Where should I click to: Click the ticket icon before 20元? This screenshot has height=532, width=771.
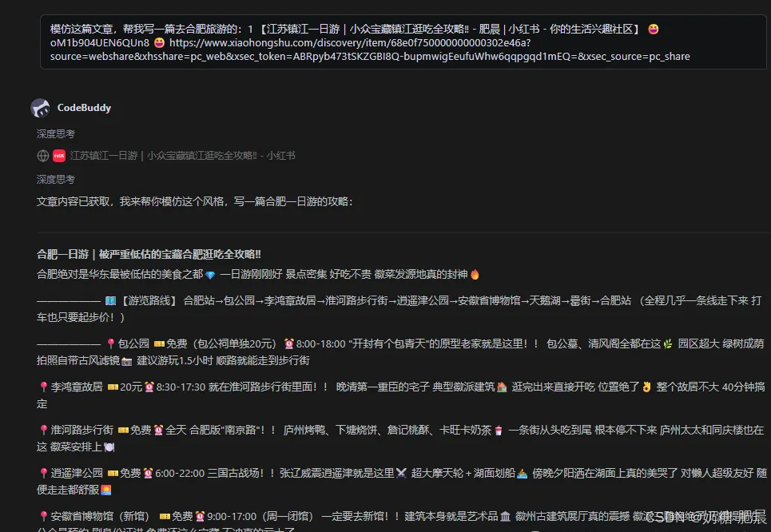[113, 387]
